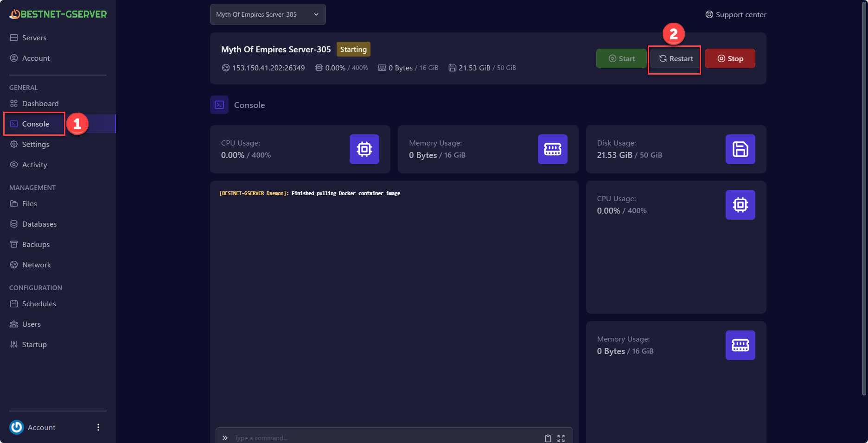868x443 pixels.
Task: Open the account options three-dot menu
Action: (98, 427)
